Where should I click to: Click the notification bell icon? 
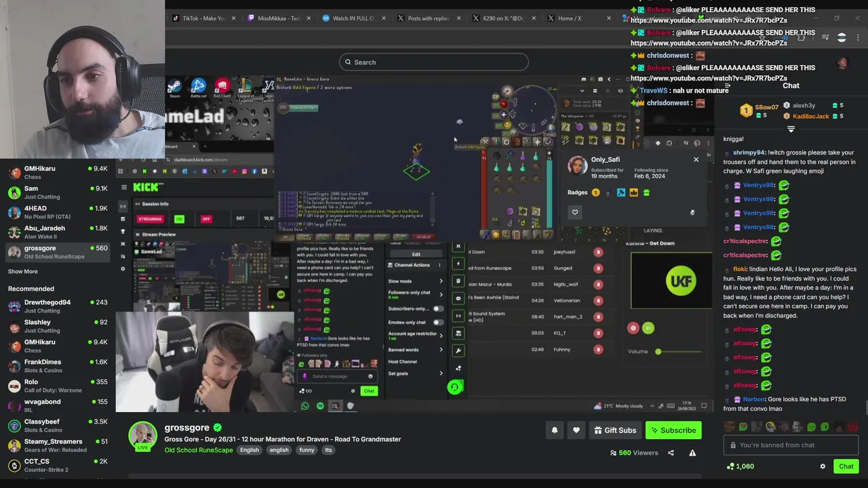555,430
